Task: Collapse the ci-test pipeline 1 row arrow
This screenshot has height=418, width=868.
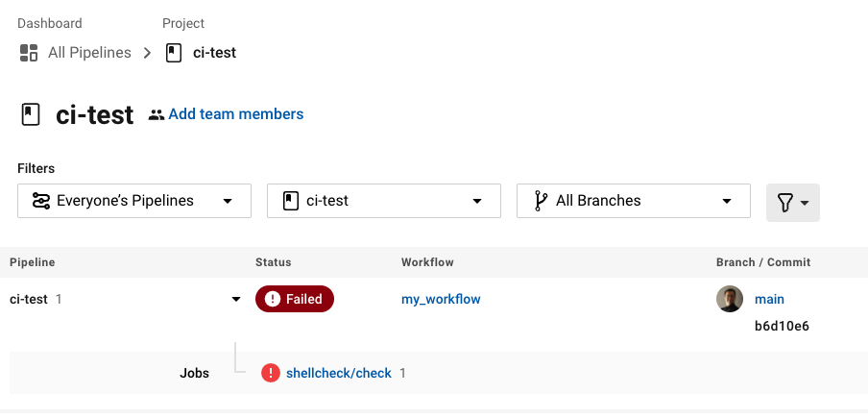Action: tap(236, 300)
